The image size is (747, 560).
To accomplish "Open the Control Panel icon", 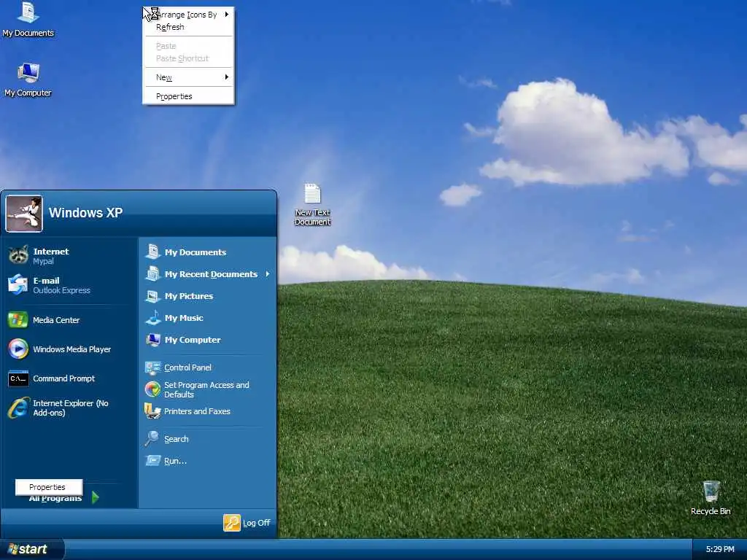I will (153, 367).
